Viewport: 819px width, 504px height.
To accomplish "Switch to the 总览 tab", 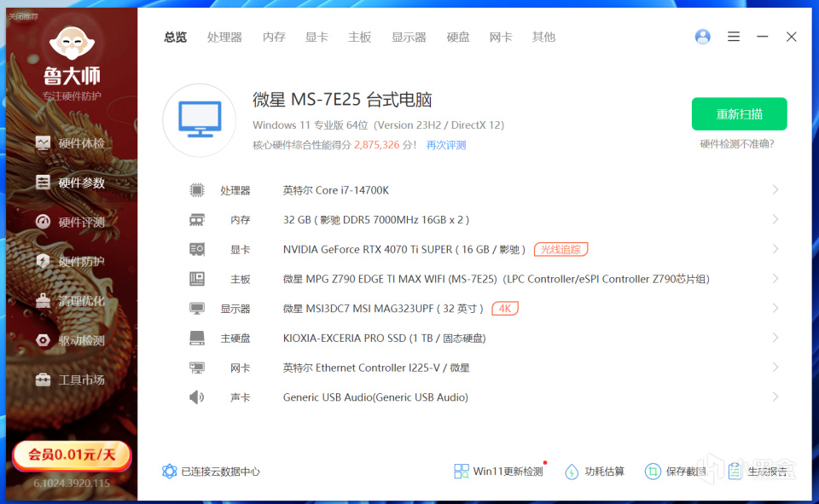I will 176,37.
